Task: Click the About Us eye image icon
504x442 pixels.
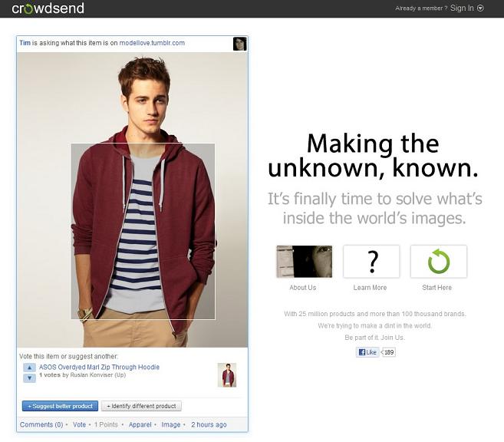Action: pos(304,262)
